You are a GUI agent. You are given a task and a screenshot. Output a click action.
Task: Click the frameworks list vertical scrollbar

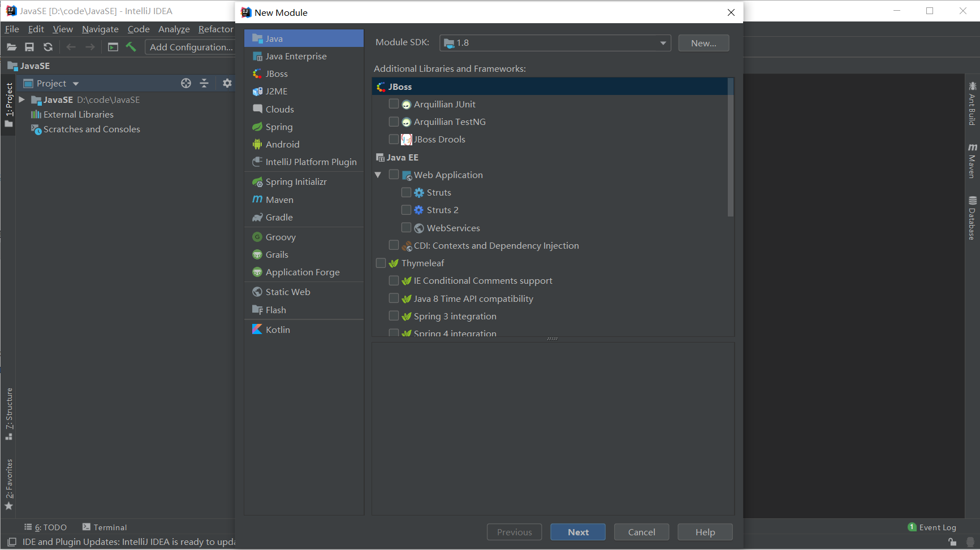click(x=731, y=147)
